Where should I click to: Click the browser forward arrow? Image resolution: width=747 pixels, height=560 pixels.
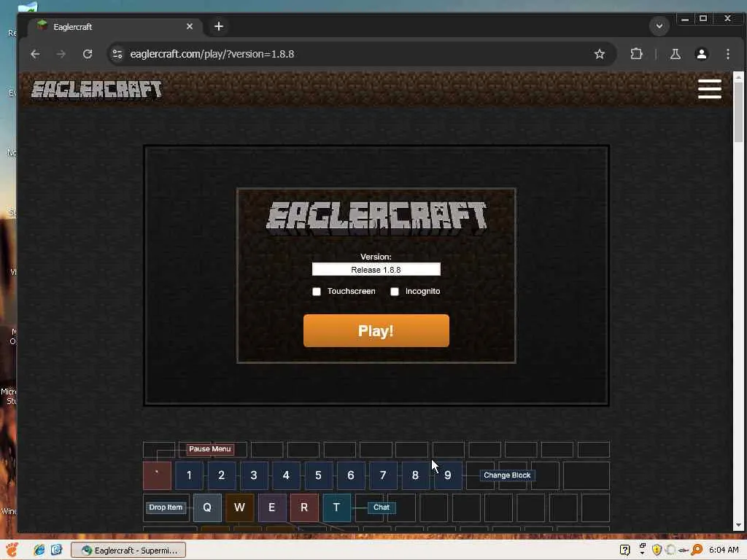(61, 54)
